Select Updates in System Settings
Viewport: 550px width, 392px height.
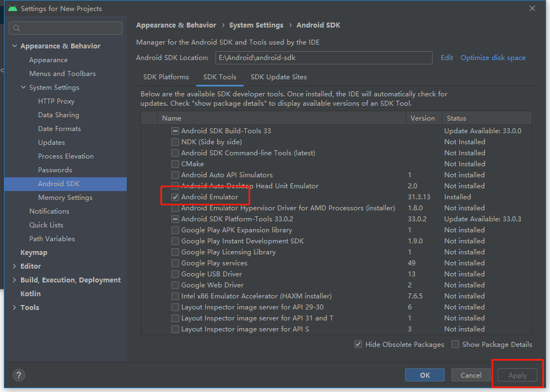pyautogui.click(x=52, y=143)
